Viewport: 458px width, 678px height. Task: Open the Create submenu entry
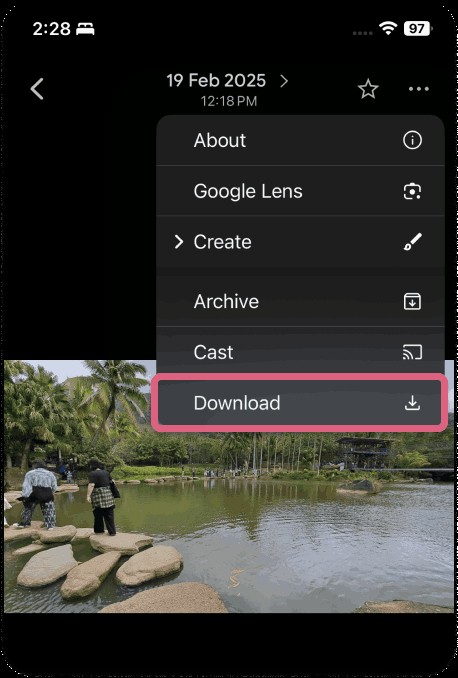coord(300,242)
